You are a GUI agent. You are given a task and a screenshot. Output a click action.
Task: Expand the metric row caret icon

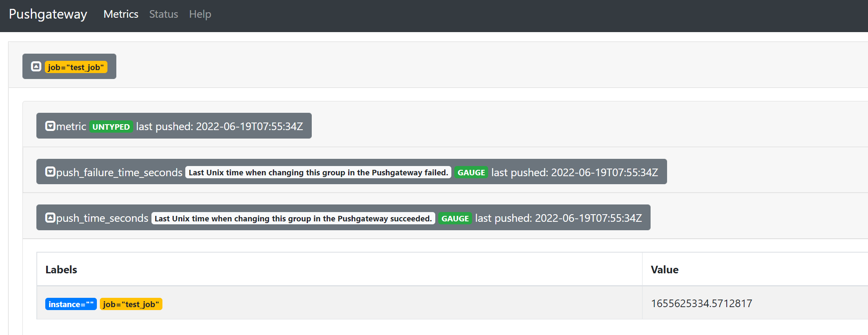(x=50, y=126)
